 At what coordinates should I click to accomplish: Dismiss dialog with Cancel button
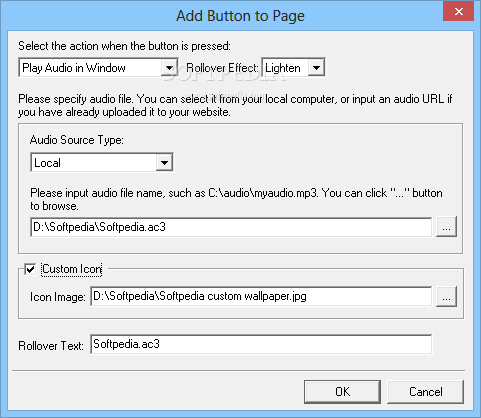426,392
